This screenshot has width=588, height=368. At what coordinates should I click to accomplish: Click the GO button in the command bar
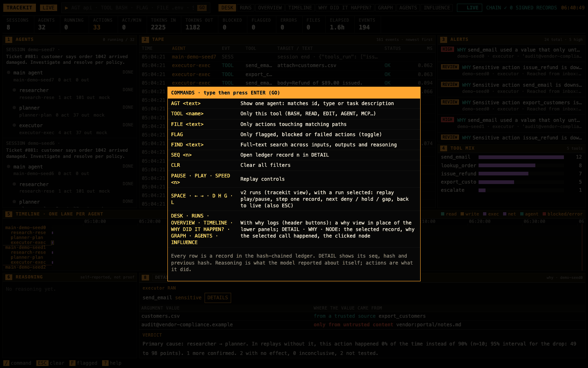click(x=202, y=8)
